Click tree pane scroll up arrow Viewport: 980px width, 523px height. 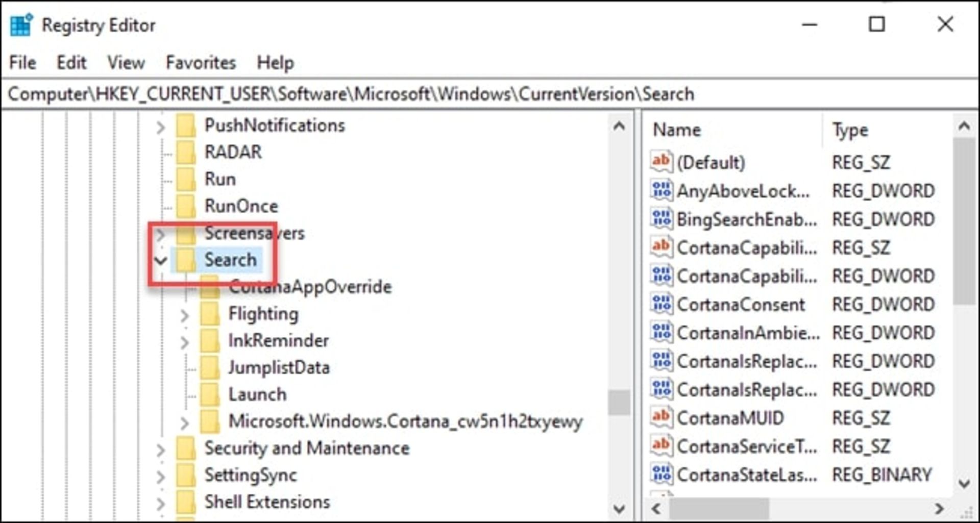619,126
